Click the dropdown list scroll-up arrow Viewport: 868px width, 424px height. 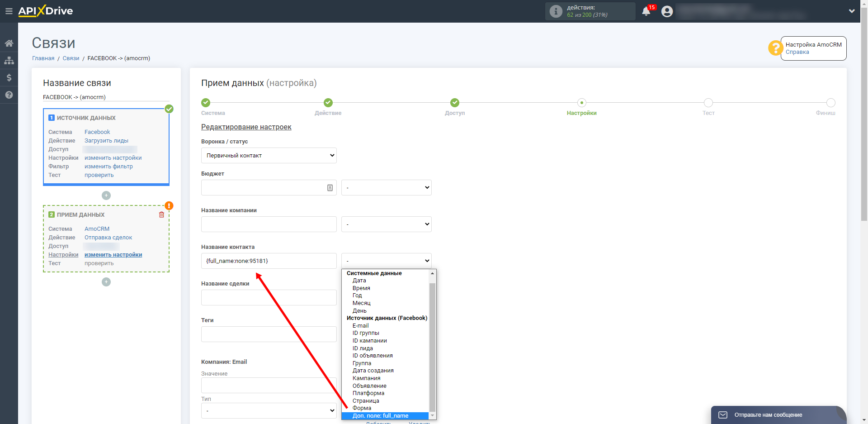tap(432, 273)
